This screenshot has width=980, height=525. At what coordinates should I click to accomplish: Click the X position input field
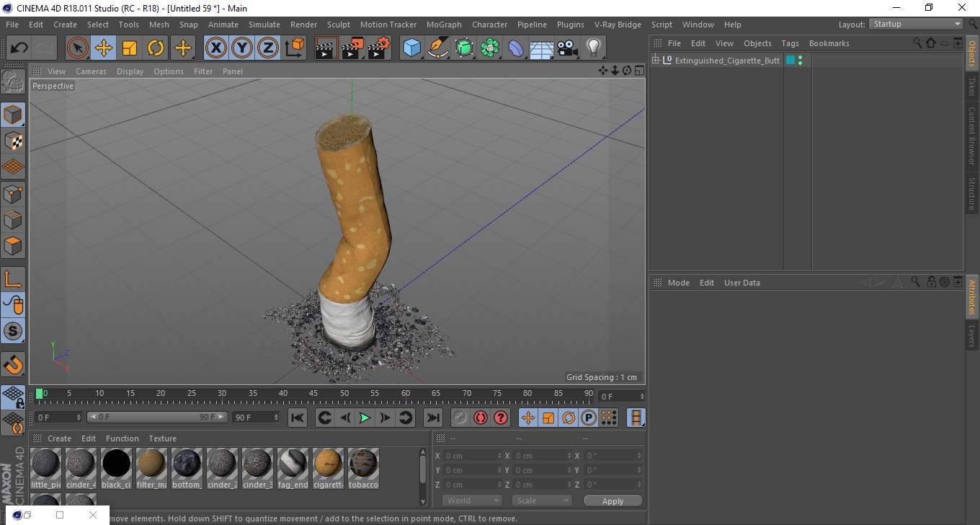(472, 456)
